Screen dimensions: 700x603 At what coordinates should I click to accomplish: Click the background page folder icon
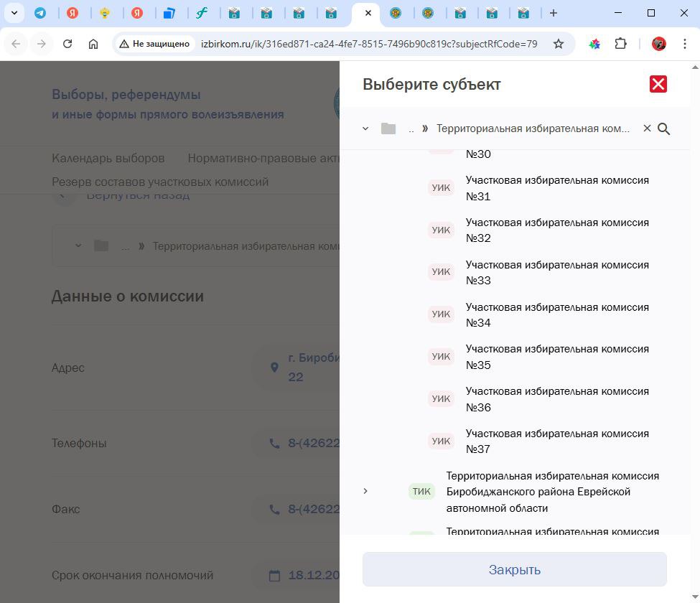101,246
